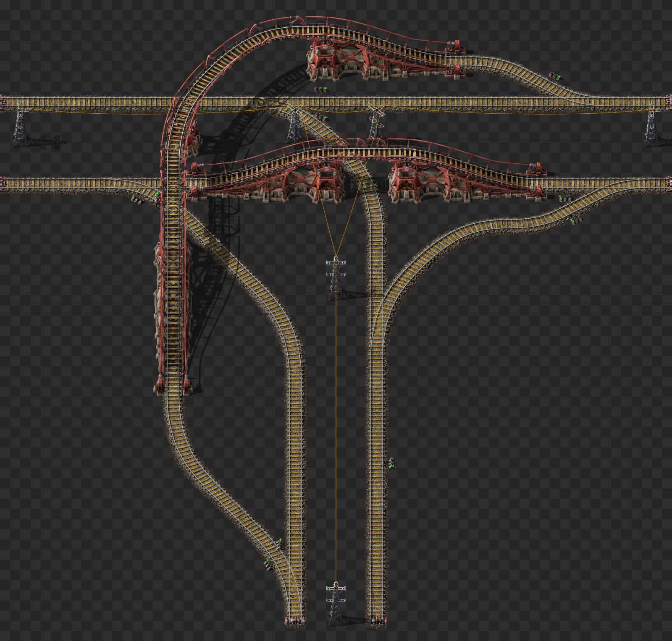Select the electric pole at the bottom between tracks

coord(336,603)
